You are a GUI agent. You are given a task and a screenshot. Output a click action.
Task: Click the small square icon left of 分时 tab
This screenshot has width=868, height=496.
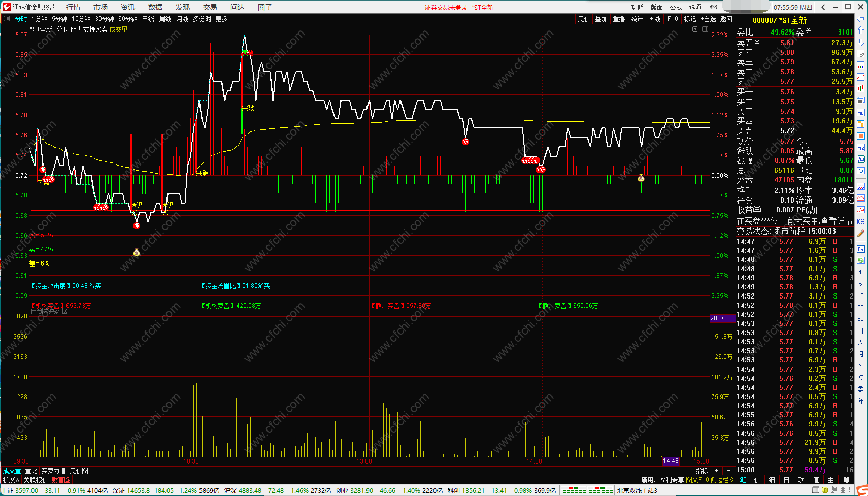point(7,19)
